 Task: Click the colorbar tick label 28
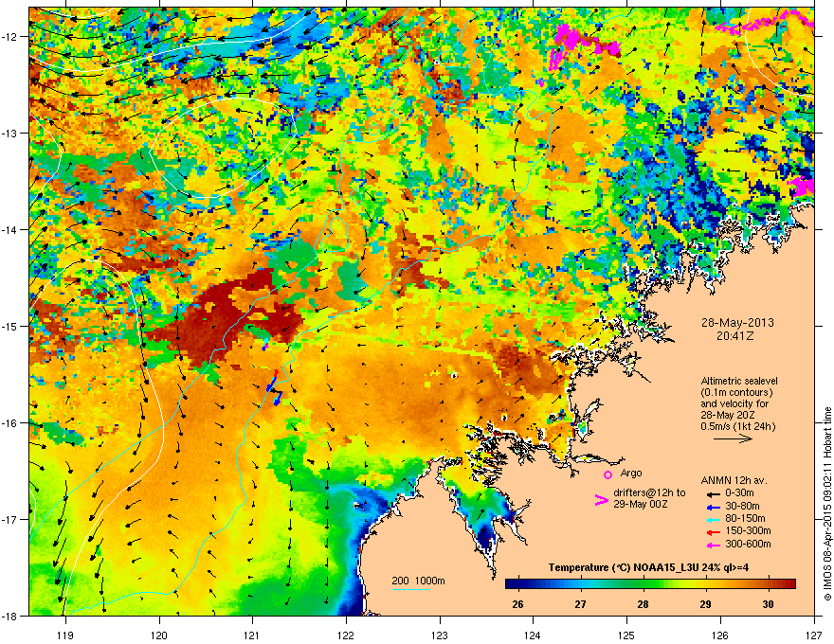[x=644, y=604]
